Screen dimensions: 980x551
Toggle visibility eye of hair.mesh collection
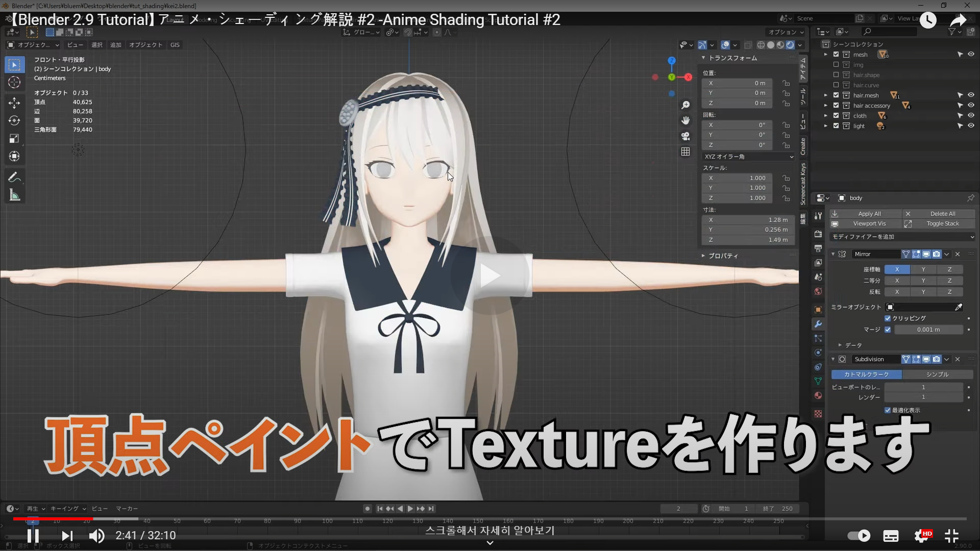pos(971,95)
